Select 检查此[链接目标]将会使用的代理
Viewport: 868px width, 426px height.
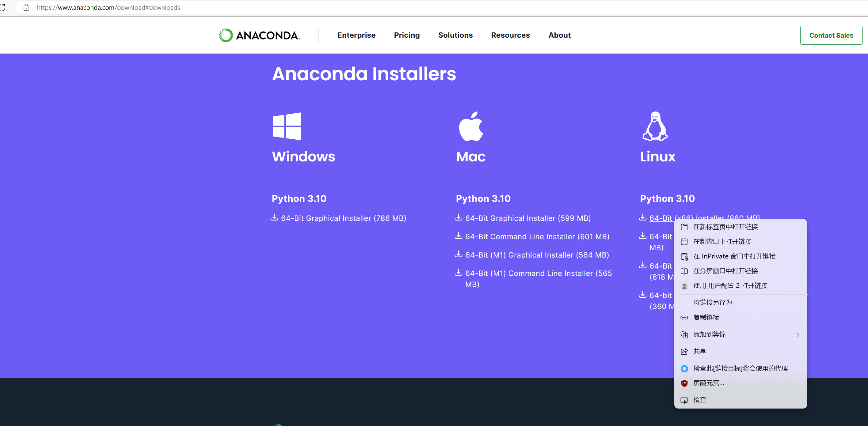click(x=740, y=368)
